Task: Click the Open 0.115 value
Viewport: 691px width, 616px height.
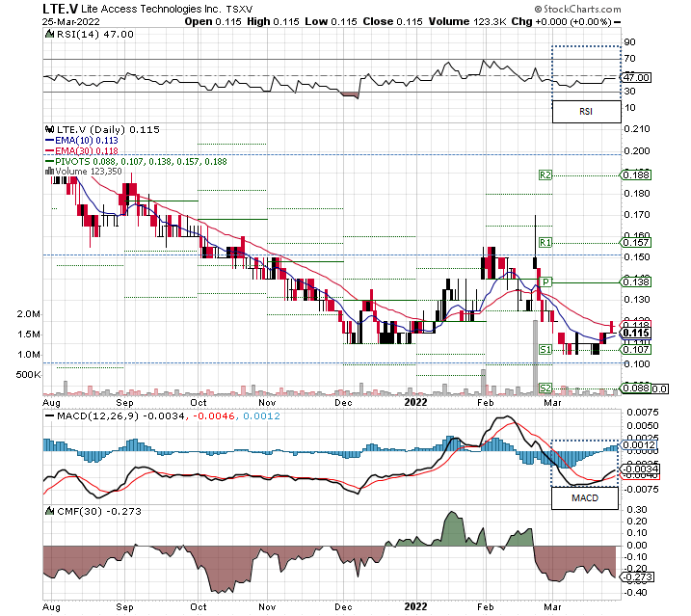Action: click(213, 21)
